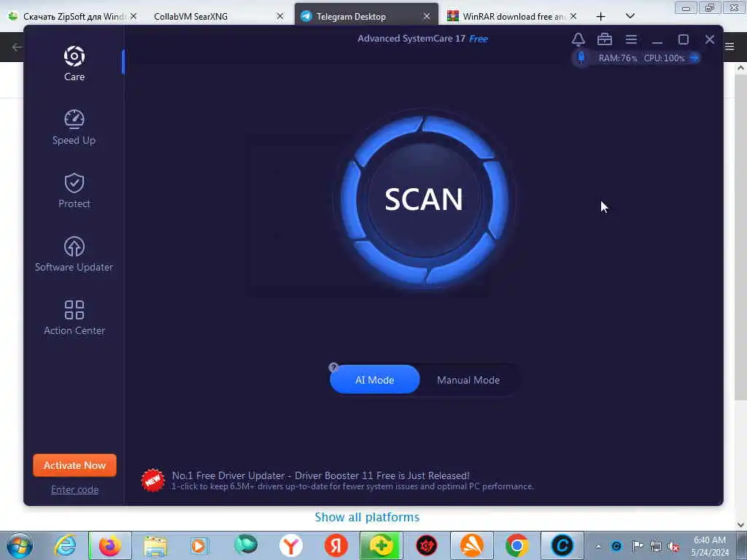Show hidden tray icons arrow
747x560 pixels.
click(598, 546)
